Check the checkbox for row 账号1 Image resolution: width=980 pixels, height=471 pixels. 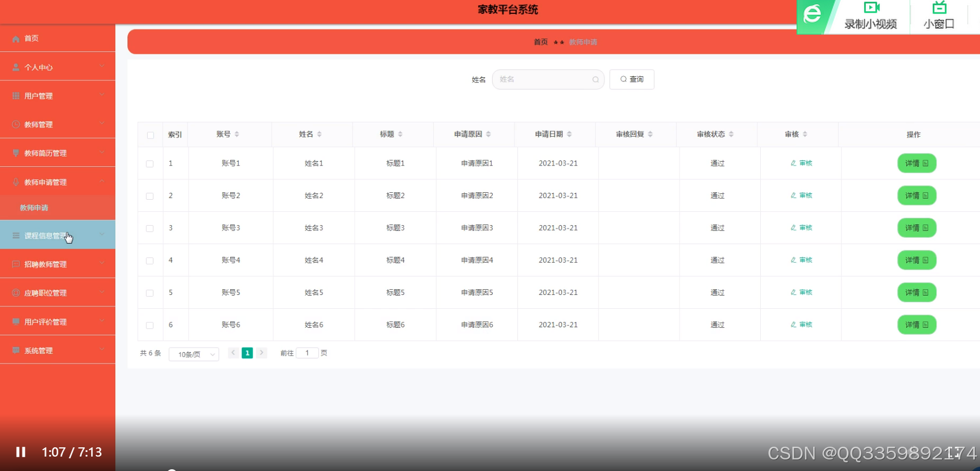coord(150,164)
